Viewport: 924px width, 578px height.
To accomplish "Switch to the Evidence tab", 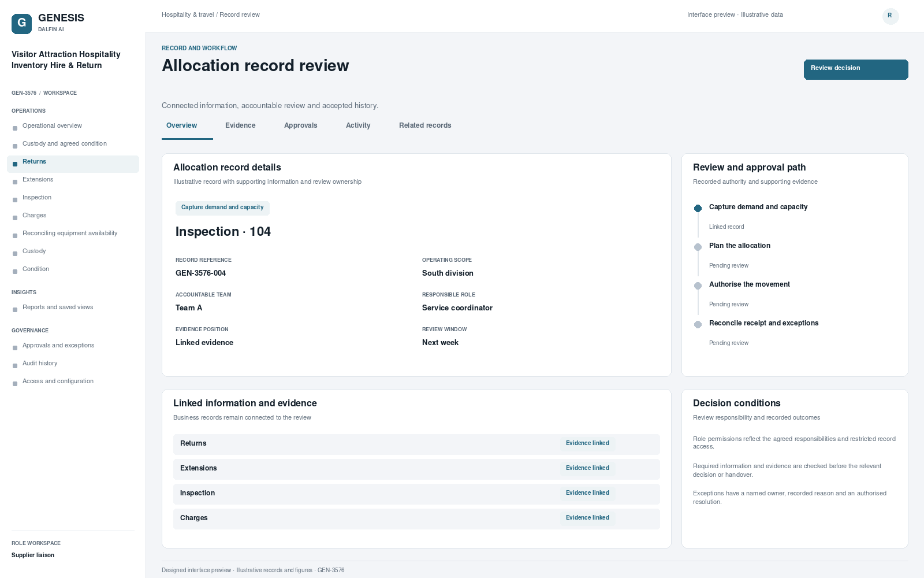I will point(240,126).
